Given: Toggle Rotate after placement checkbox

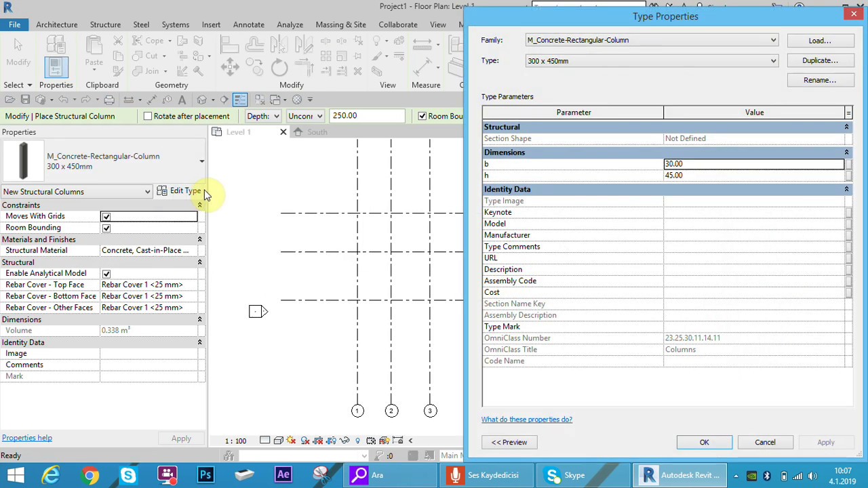Looking at the screenshot, I should 148,116.
